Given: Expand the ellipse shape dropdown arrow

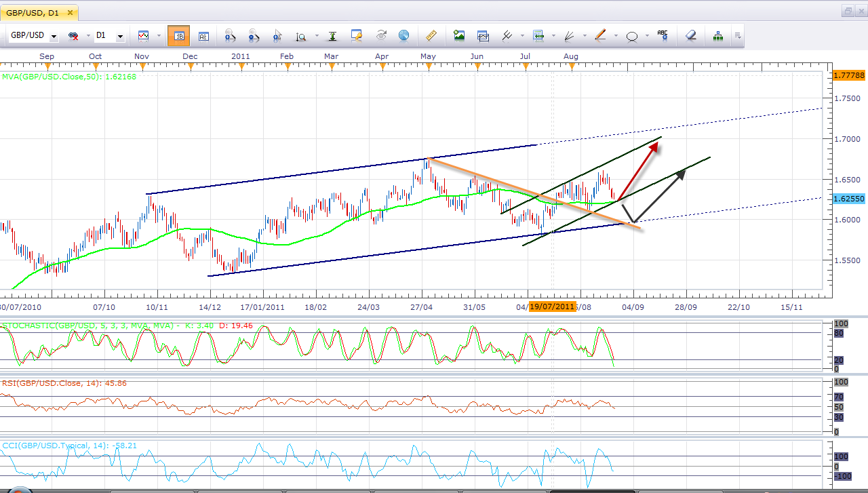Looking at the screenshot, I should (x=646, y=36).
